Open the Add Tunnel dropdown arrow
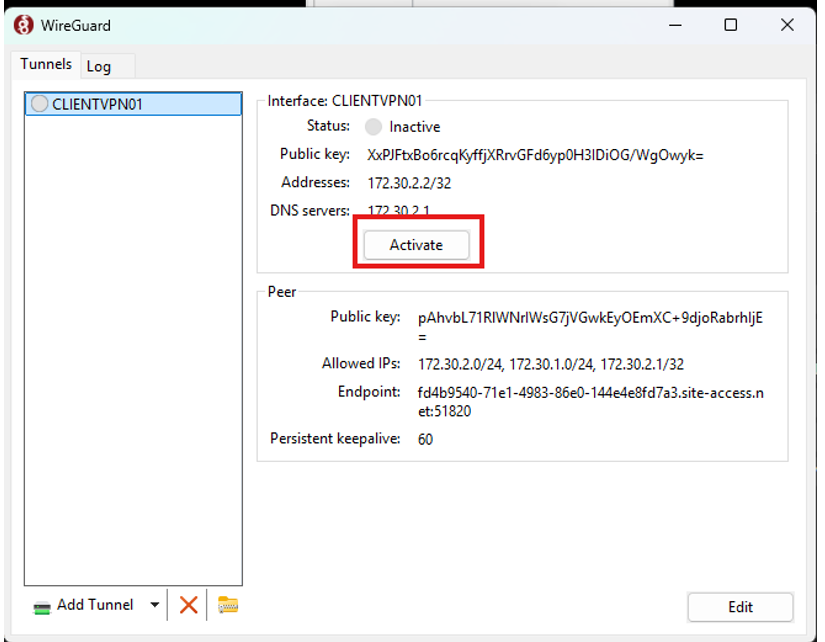The height and width of the screenshot is (642, 825). [x=155, y=605]
